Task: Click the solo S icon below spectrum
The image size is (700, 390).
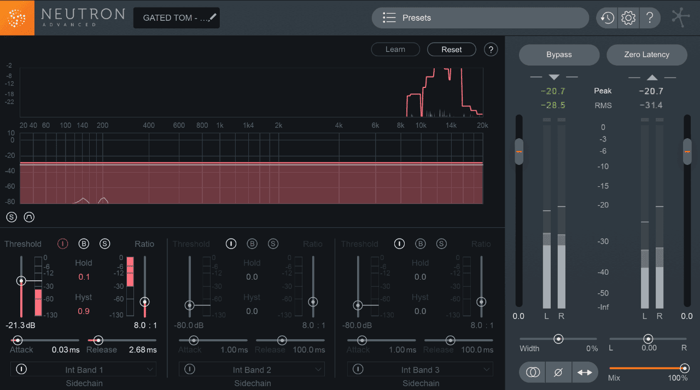Action: click(12, 217)
